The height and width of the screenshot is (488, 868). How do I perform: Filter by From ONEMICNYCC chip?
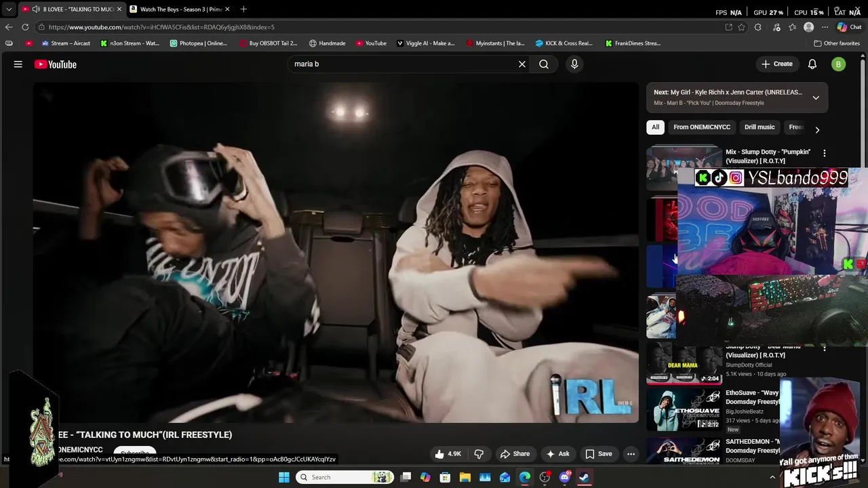(702, 127)
